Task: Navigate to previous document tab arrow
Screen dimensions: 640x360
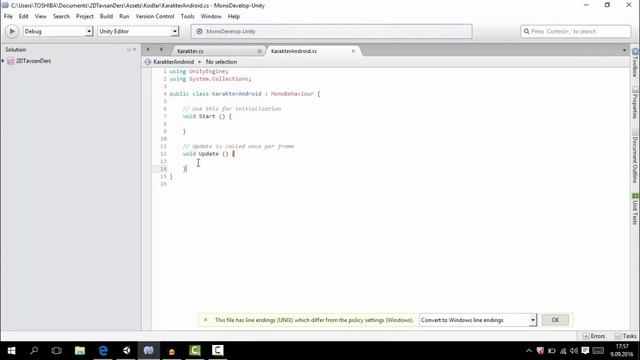Action: pos(148,49)
